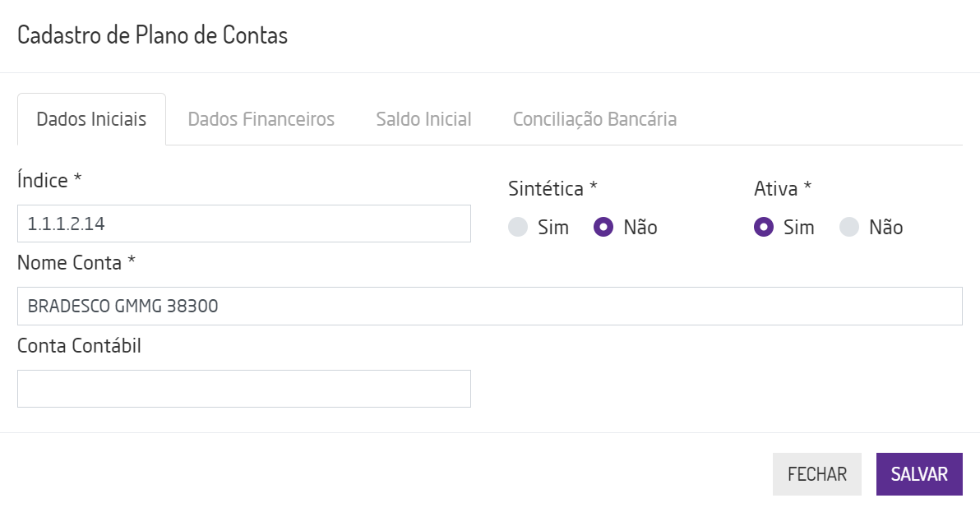The width and height of the screenshot is (980, 512).
Task: Select the Dados Iniciais tab
Action: click(91, 119)
